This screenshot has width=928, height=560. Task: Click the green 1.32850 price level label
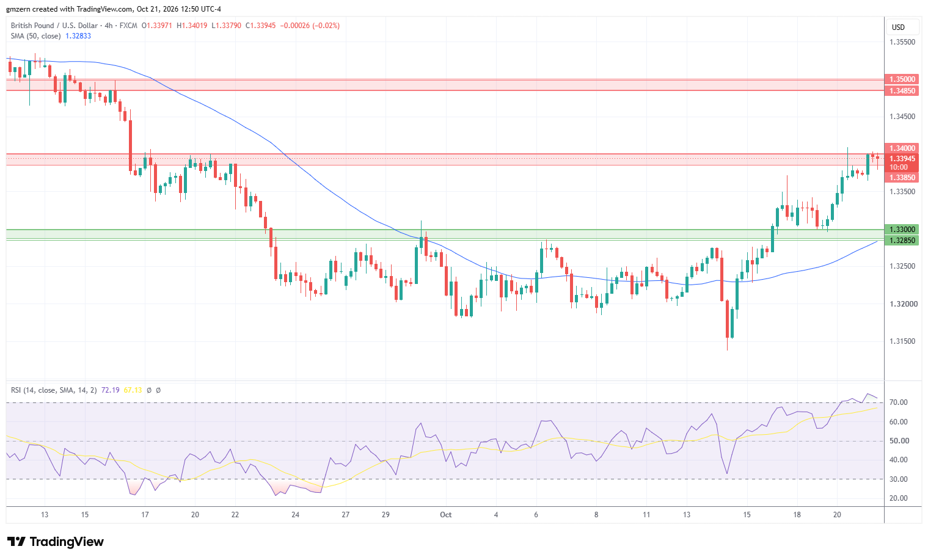(x=902, y=241)
